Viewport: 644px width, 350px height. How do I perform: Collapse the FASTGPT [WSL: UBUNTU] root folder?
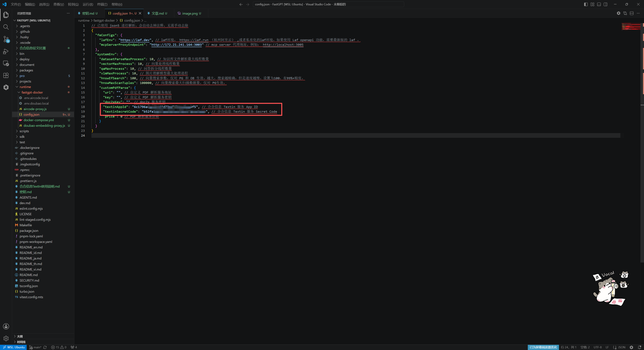coord(34,20)
